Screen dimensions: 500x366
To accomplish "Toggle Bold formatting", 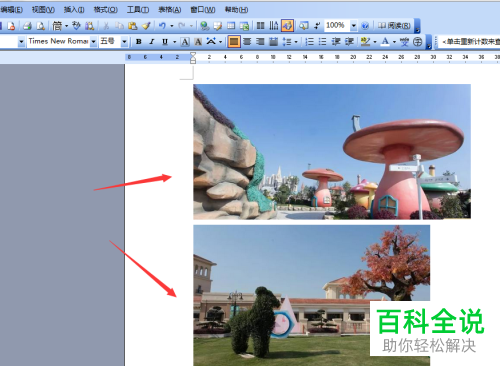I will click(x=139, y=42).
